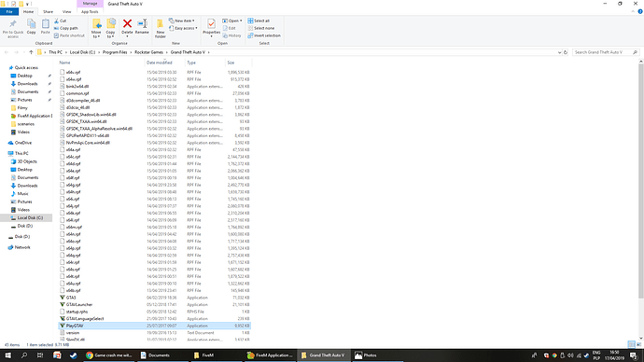Click the Paste ribbon button
The height and width of the screenshot is (362, 644).
pyautogui.click(x=45, y=27)
